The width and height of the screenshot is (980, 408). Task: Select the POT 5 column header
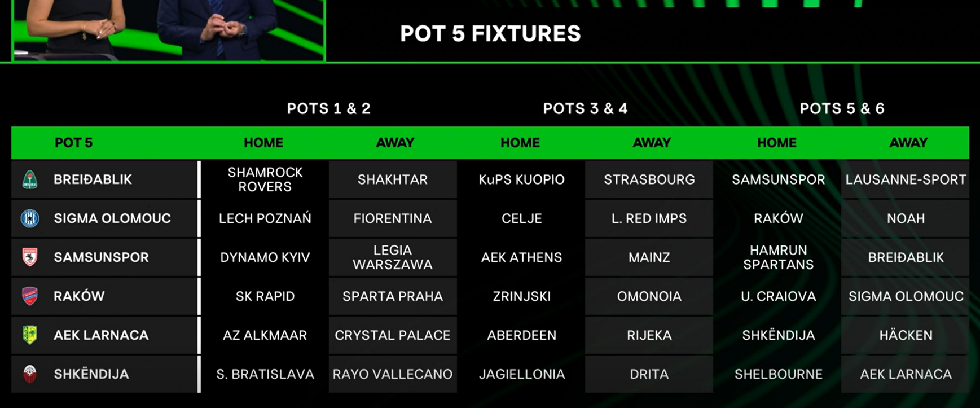click(x=73, y=143)
